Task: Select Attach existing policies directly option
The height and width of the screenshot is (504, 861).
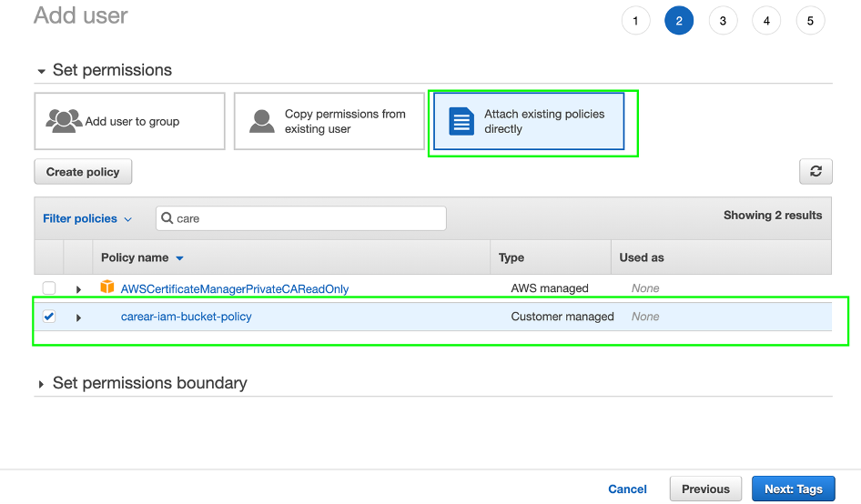Action: click(529, 121)
